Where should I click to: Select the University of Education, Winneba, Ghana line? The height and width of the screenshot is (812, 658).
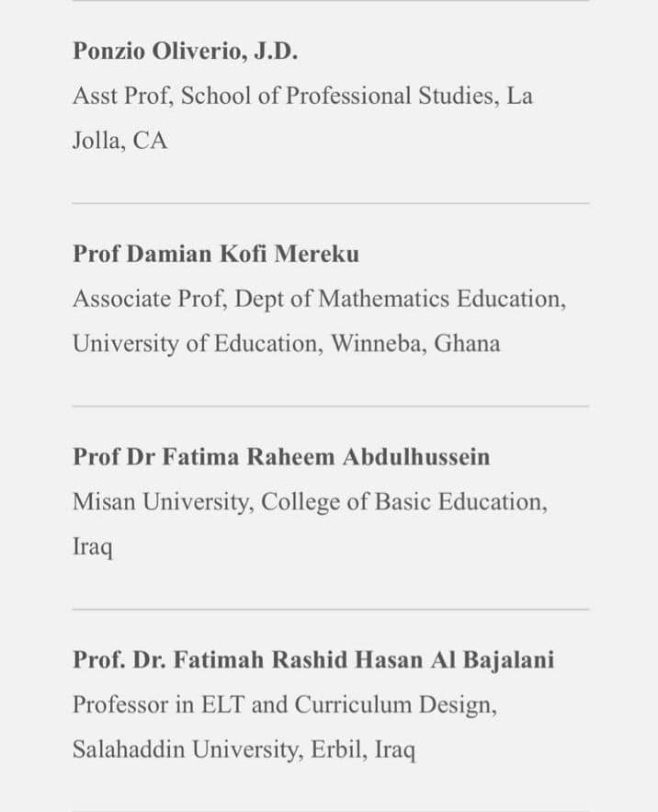(287, 344)
